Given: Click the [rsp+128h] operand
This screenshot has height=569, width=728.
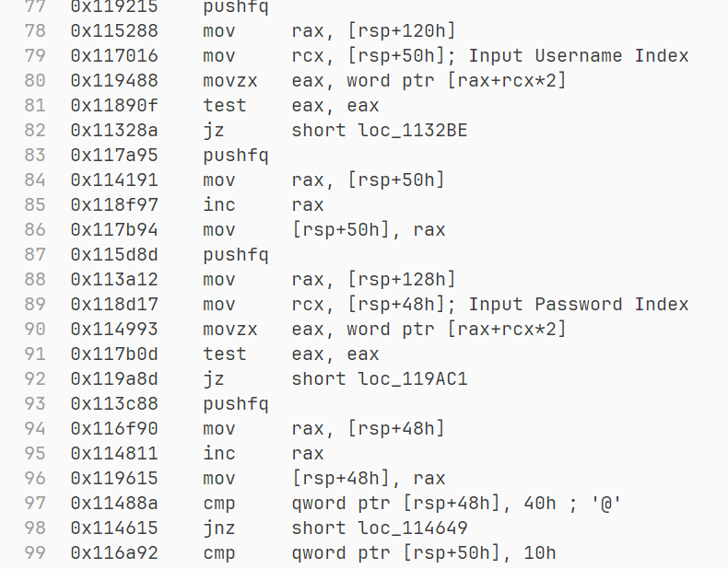Looking at the screenshot, I should [x=402, y=280].
